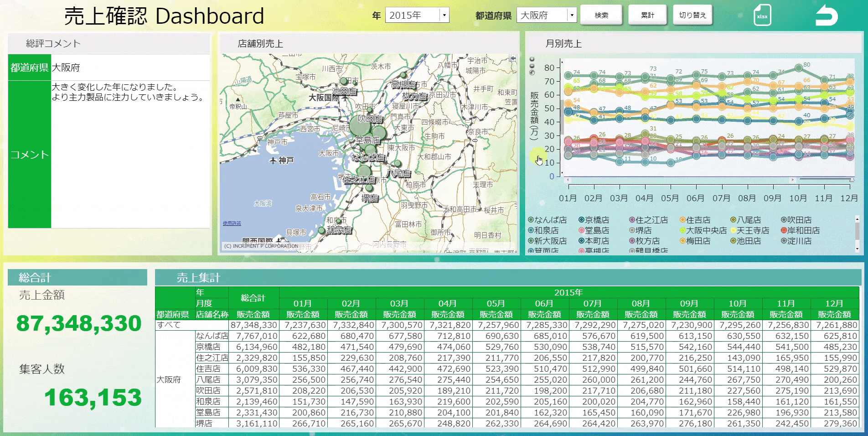Click the 累計 cumulative button
The image size is (868, 436).
647,15
